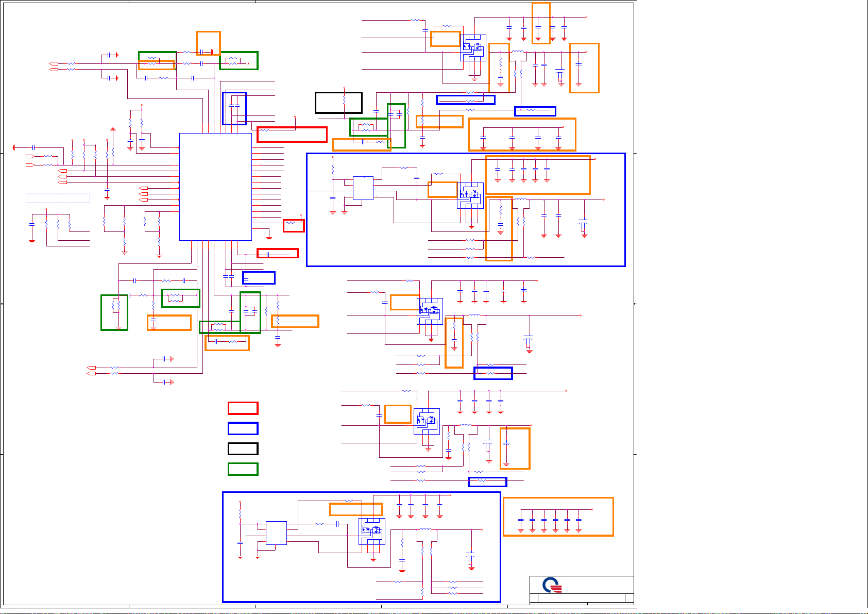Select the black legend rectangle

pyautogui.click(x=243, y=449)
